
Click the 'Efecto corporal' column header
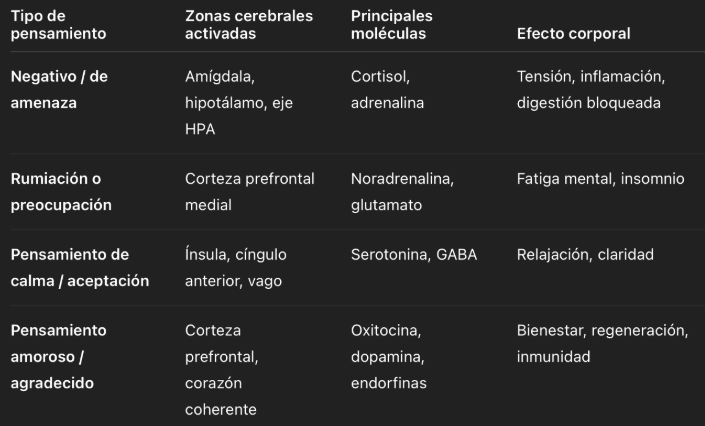(573, 34)
